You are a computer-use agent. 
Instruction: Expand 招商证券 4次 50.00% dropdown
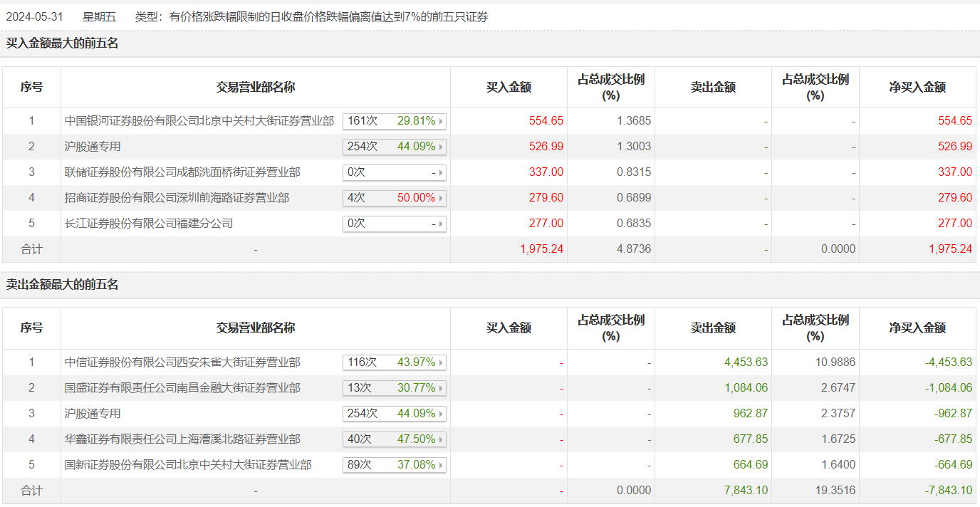395,198
